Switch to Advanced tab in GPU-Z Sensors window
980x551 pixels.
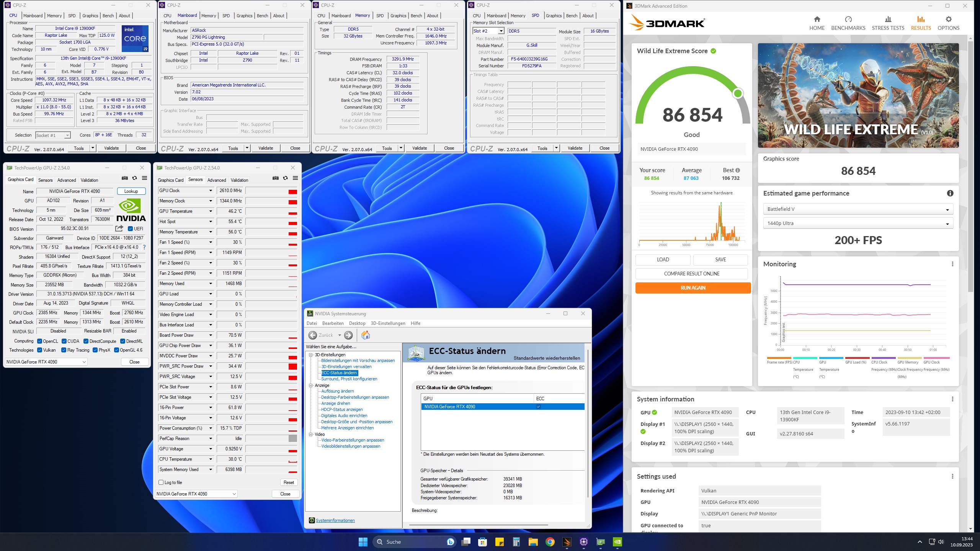point(217,180)
